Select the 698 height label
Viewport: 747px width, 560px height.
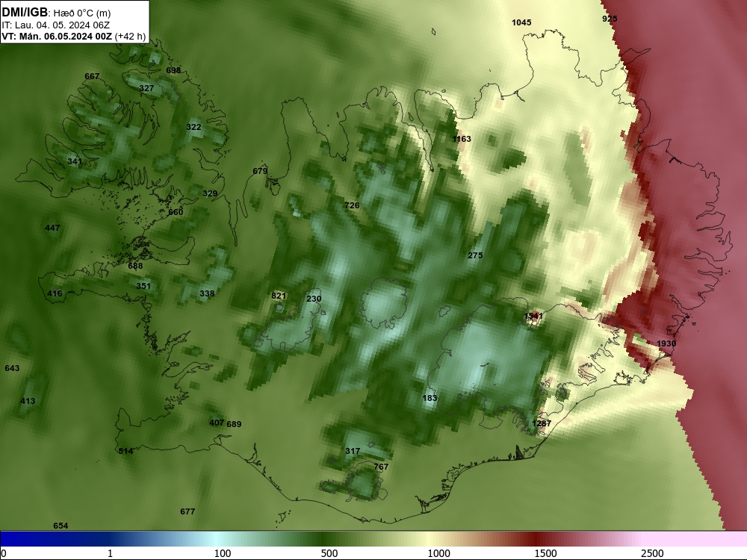pyautogui.click(x=173, y=70)
